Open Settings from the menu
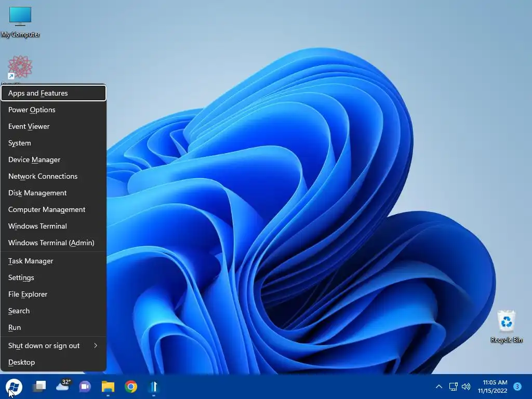 pos(54,277)
